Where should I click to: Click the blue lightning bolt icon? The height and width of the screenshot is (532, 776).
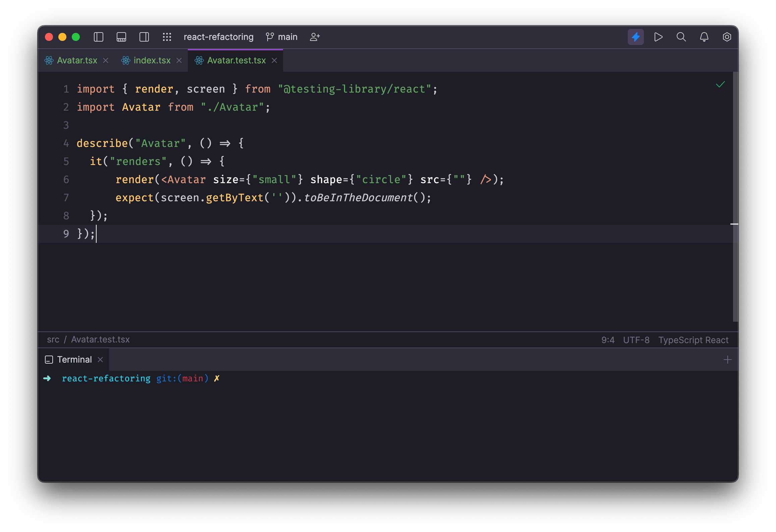pos(635,37)
